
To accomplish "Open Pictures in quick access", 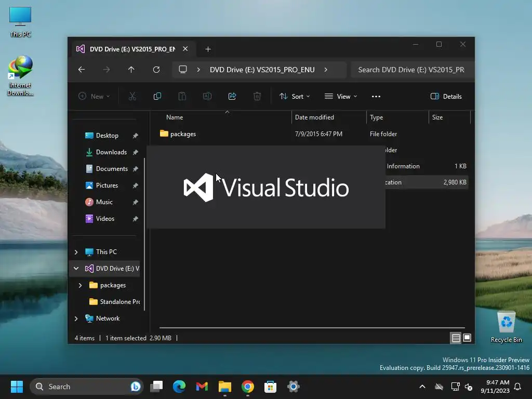I will (x=107, y=185).
